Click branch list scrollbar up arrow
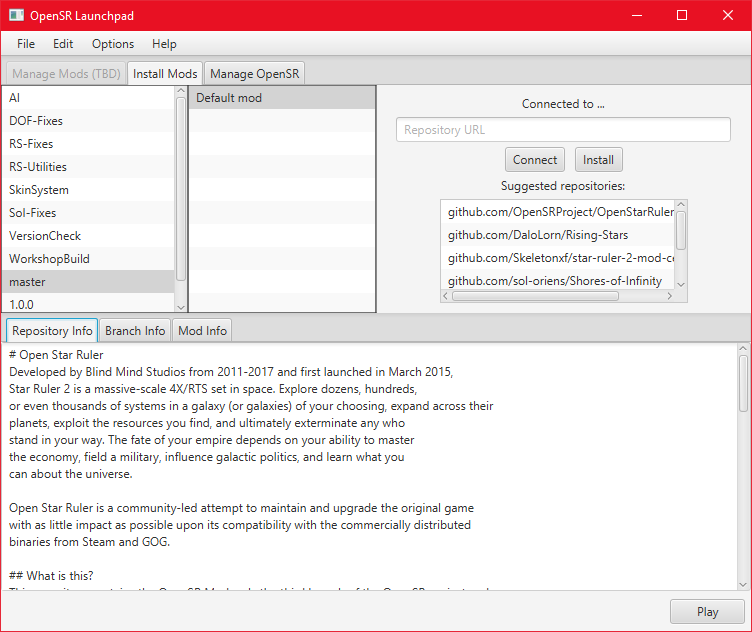 pyautogui.click(x=181, y=91)
